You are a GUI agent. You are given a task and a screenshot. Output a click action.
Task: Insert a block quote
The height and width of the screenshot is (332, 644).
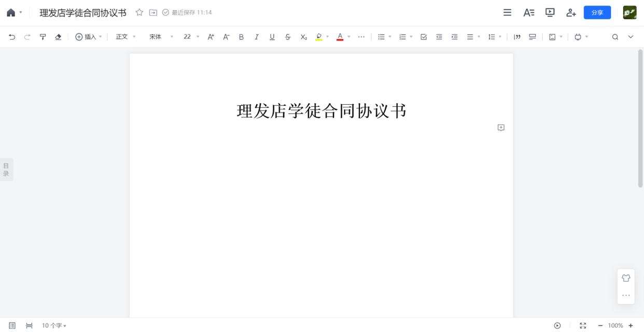tap(517, 37)
